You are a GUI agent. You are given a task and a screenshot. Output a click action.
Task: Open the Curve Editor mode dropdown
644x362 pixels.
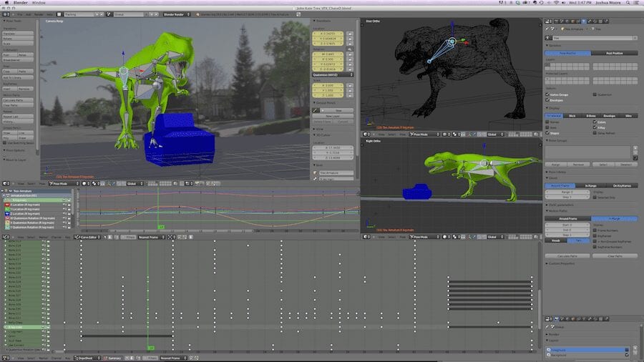(x=87, y=237)
